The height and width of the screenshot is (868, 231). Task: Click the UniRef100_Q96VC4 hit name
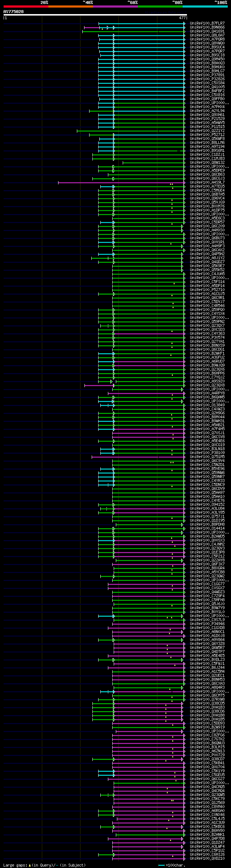[207, 198]
